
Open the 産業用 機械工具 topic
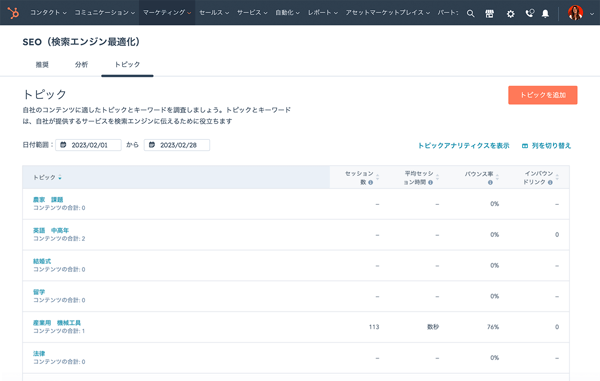click(57, 323)
